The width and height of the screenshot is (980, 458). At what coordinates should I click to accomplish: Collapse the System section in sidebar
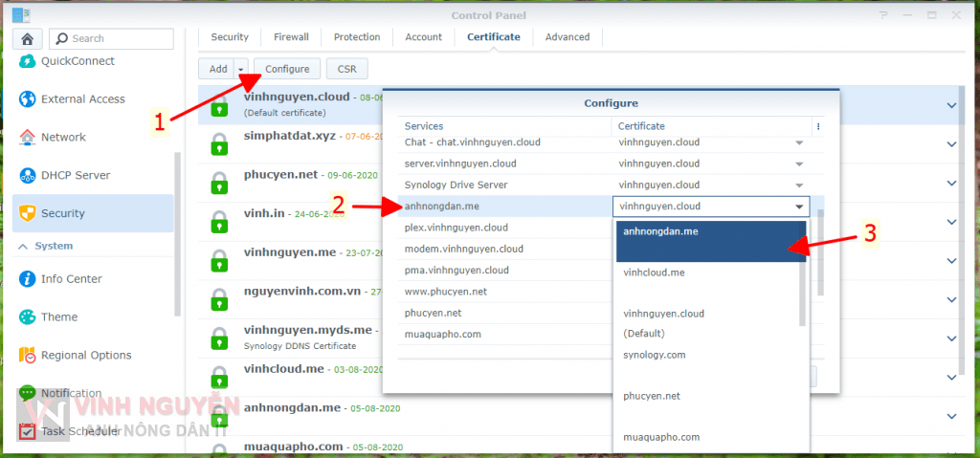[x=22, y=247]
